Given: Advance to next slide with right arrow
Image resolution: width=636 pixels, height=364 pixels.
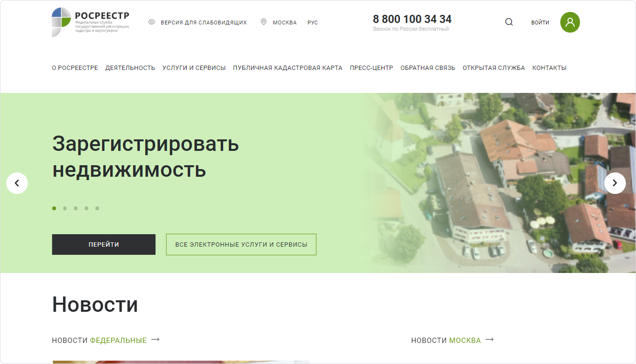Looking at the screenshot, I should coord(615,183).
